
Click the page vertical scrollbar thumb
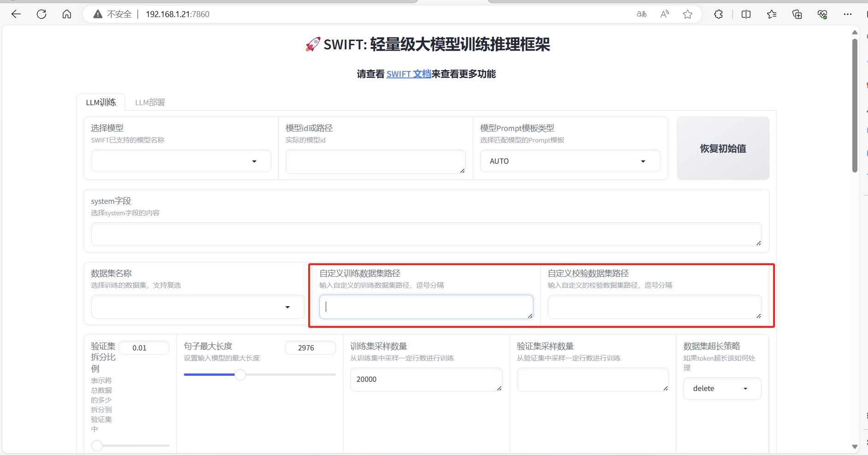pyautogui.click(x=855, y=106)
